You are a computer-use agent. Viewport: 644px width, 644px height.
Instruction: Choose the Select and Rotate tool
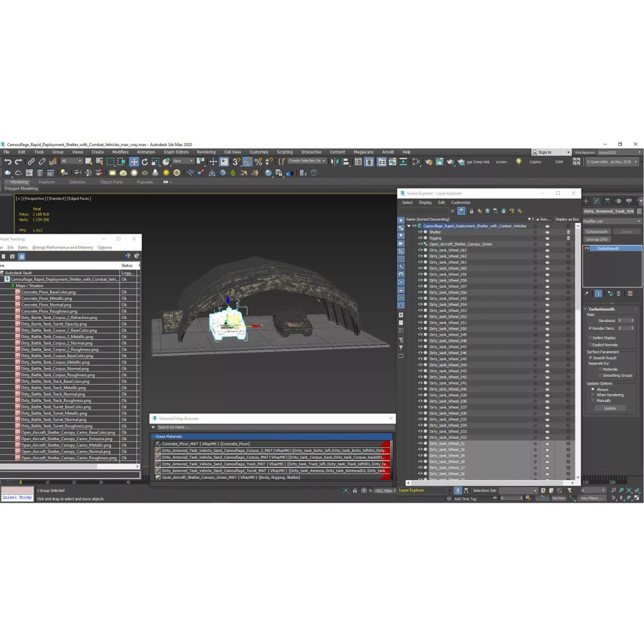[144, 162]
